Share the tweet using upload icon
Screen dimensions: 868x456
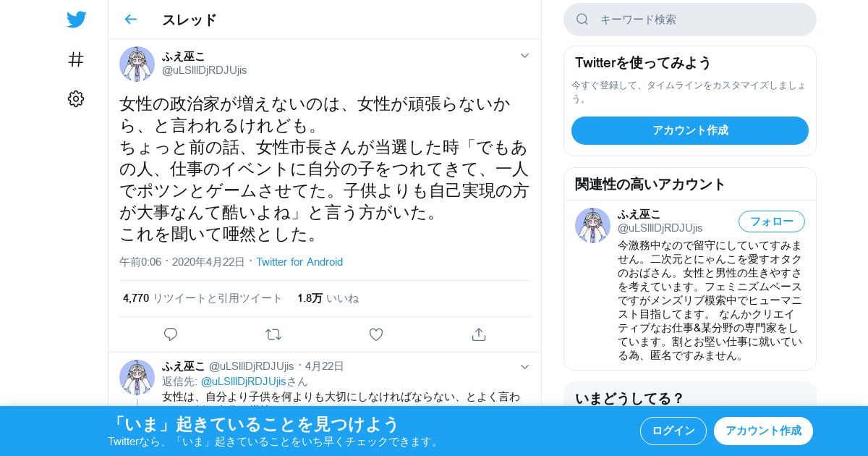coord(478,334)
